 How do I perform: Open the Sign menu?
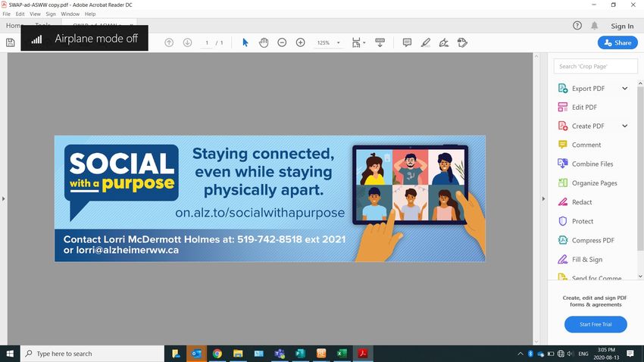click(51, 14)
